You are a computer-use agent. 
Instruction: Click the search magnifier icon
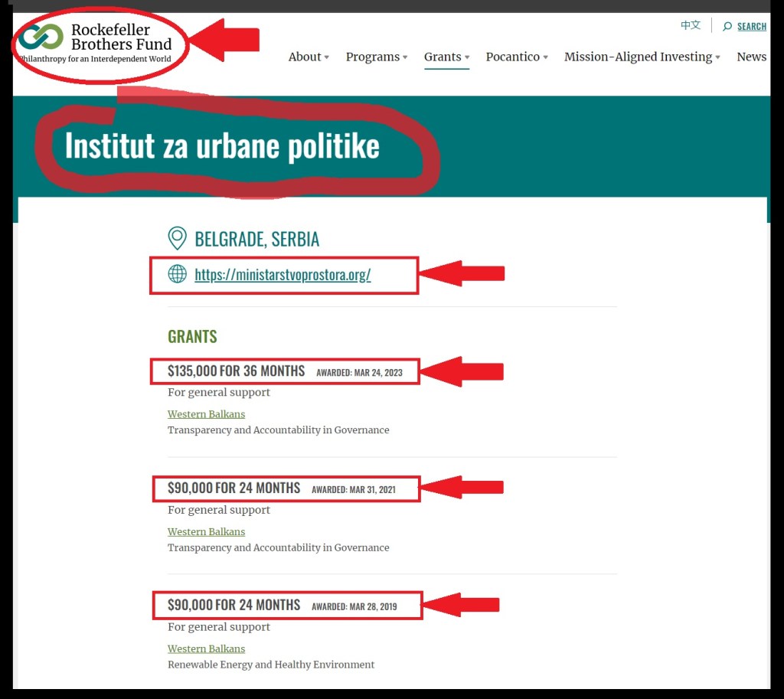coord(727,27)
